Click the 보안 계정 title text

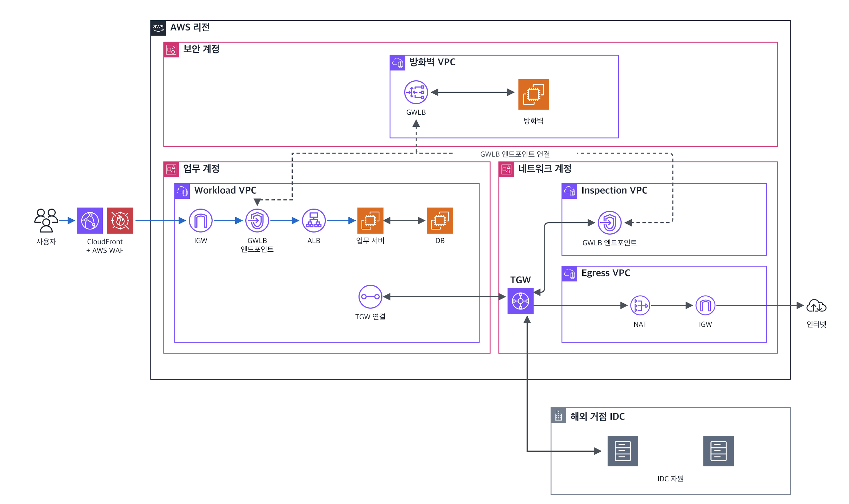coord(201,49)
